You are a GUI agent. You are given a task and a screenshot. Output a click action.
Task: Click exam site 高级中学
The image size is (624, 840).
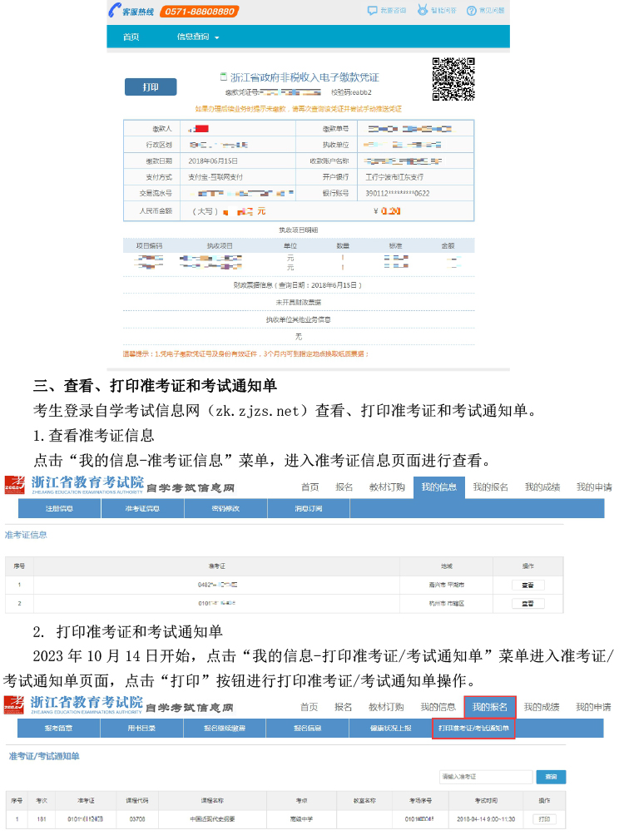tap(301, 819)
